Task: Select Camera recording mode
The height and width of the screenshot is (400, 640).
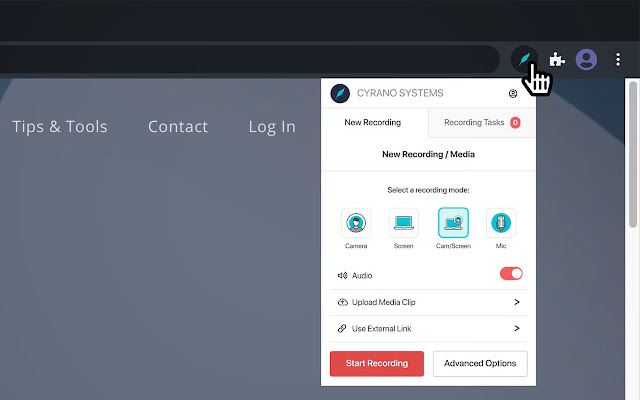Action: 356,223
